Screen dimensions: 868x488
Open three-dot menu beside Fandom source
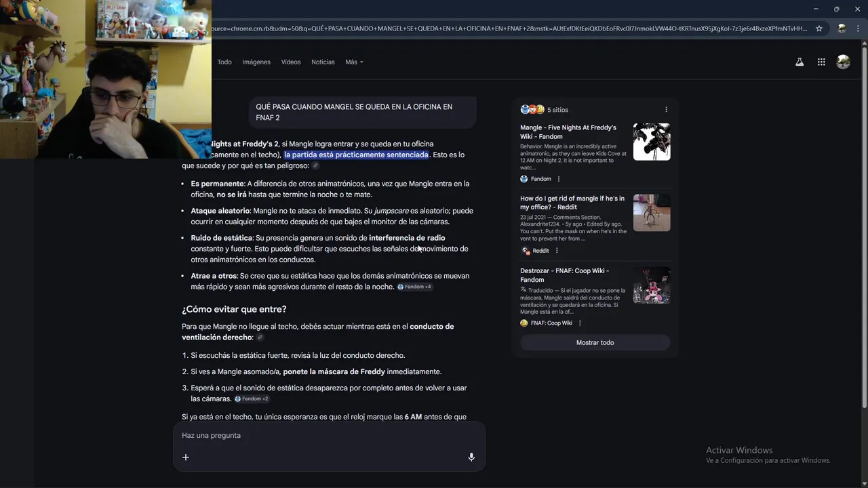(559, 179)
